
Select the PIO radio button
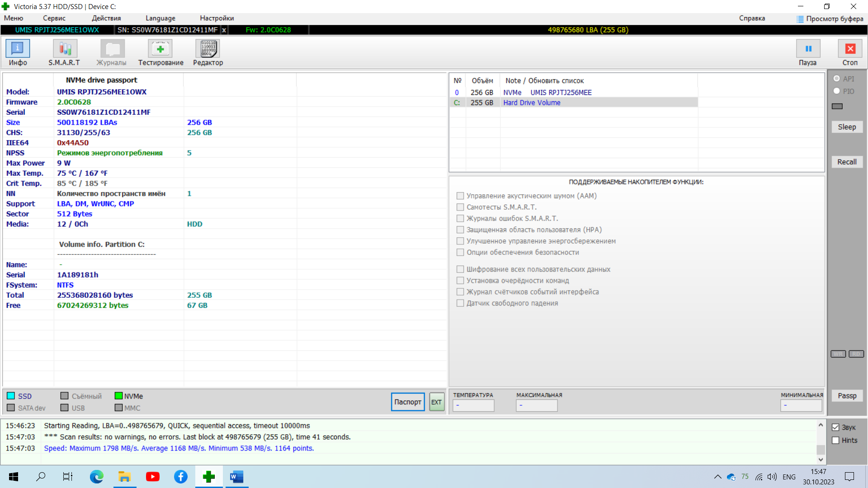[x=837, y=91]
